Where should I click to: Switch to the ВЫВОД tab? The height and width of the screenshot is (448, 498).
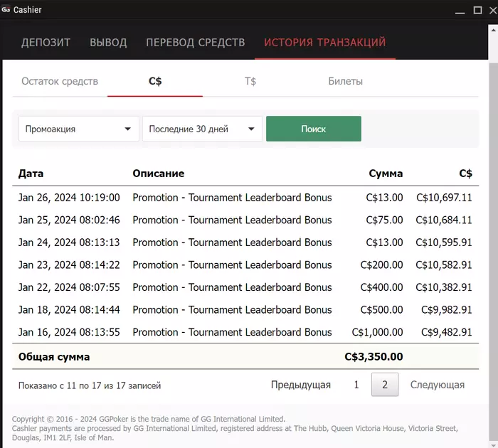[x=108, y=42]
